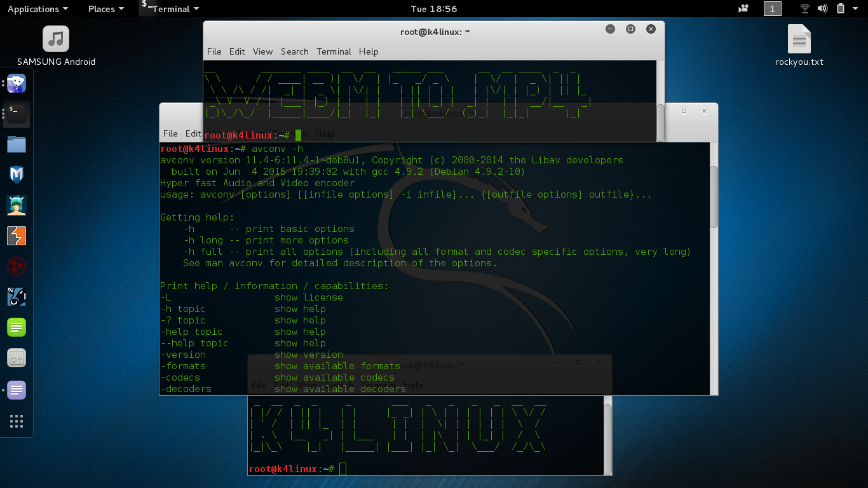Image resolution: width=868 pixels, height=488 pixels.
Task: Click the battery status icon
Action: click(841, 9)
